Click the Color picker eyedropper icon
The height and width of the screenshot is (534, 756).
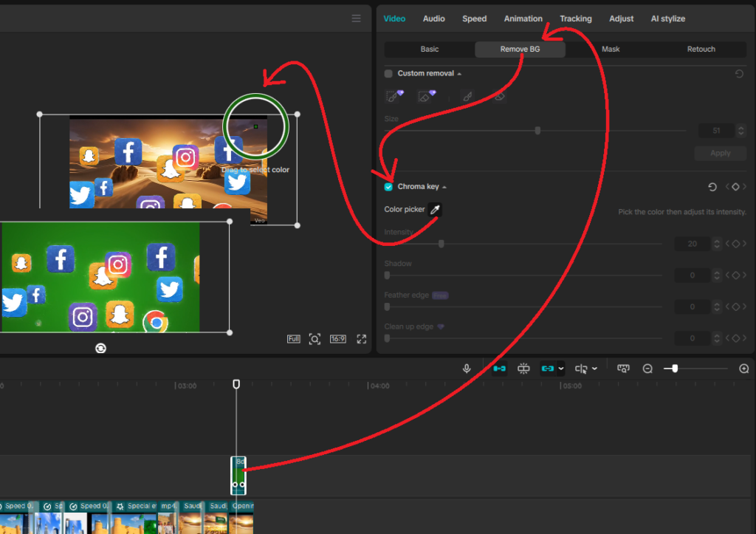[436, 210]
